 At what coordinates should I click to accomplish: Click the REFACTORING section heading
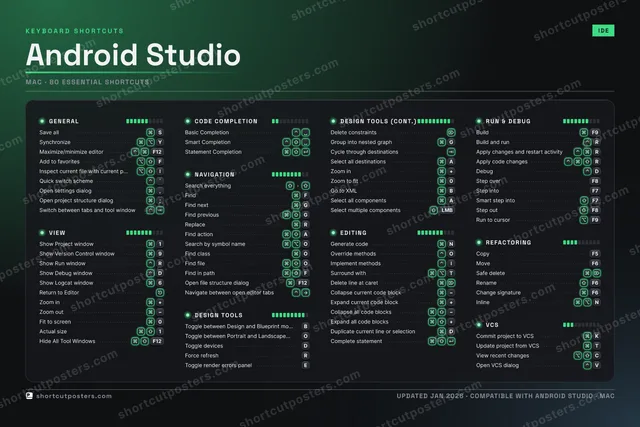508,242
